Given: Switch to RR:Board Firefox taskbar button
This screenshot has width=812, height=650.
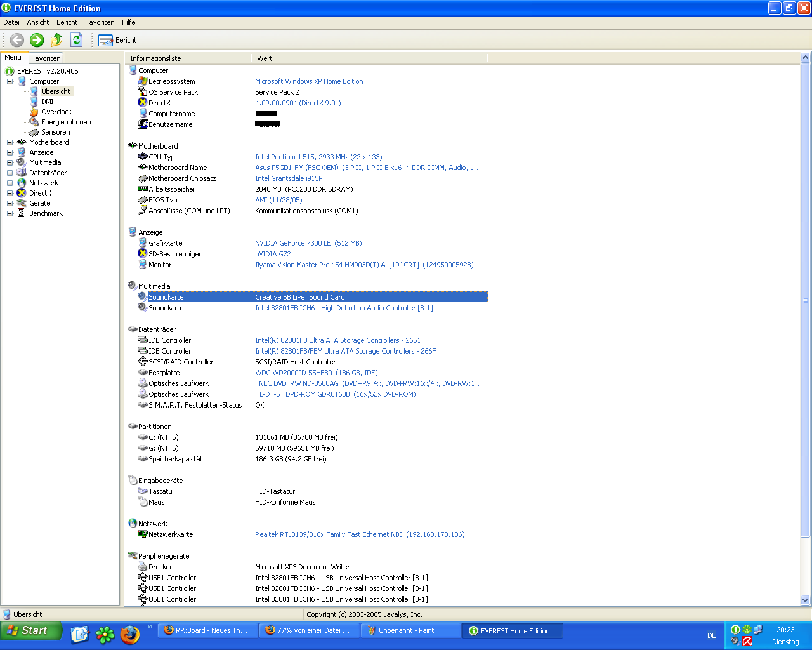Looking at the screenshot, I should click(207, 630).
